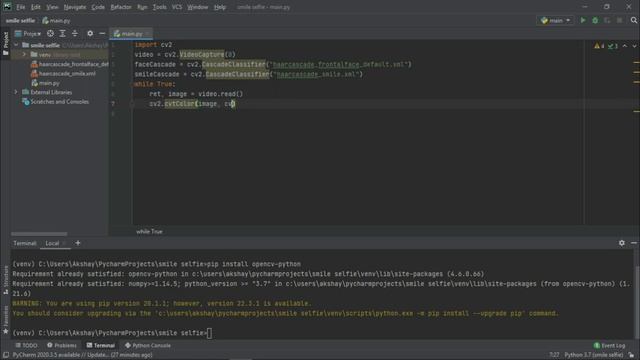Go to next highlighted error arrow
The height and width of the screenshot is (360, 640).
pyautogui.click(x=634, y=46)
